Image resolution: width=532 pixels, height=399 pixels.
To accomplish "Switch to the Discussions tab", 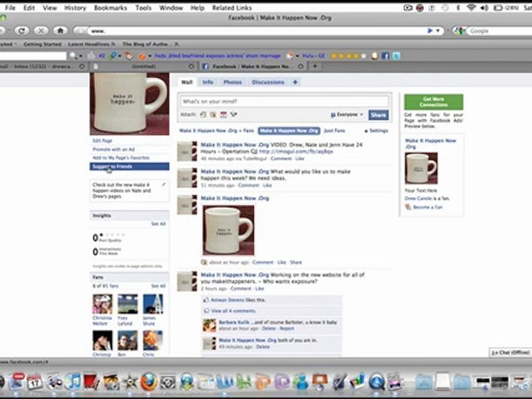I will coord(268,82).
